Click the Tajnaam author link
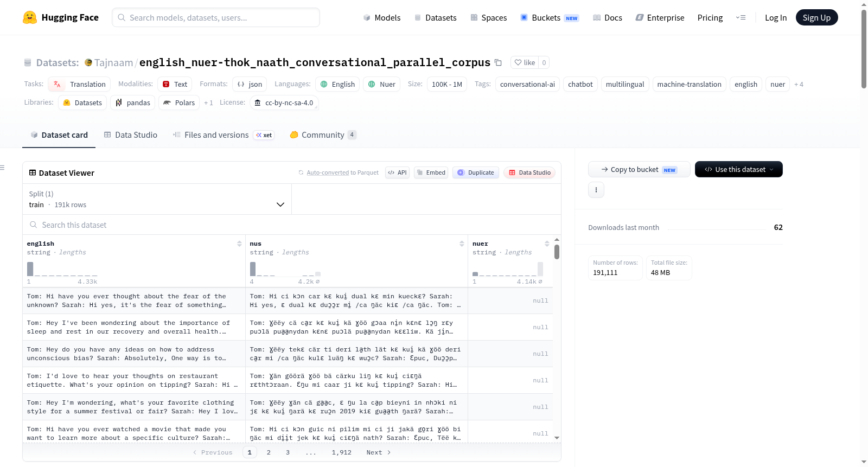Image resolution: width=868 pixels, height=467 pixels. pyautogui.click(x=113, y=62)
